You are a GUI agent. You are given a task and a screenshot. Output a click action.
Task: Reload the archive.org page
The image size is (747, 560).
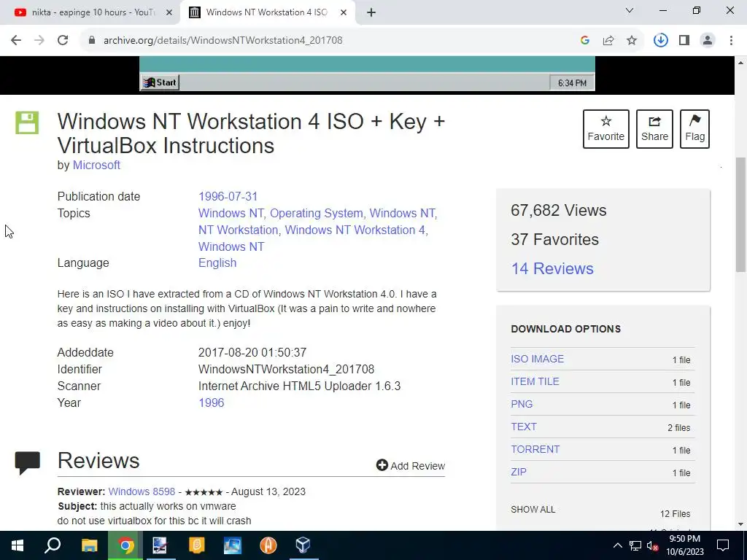[x=63, y=41]
